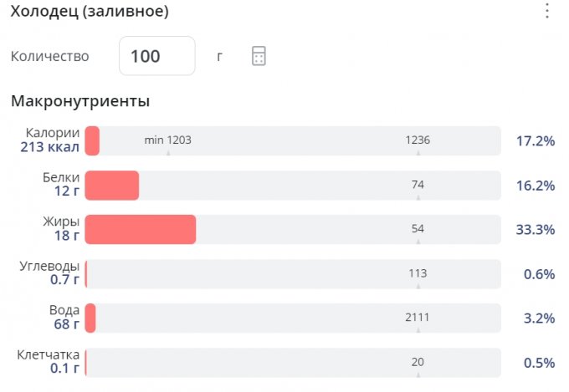Click the 18 г fats value
The width and height of the screenshot is (569, 392).
point(67,237)
